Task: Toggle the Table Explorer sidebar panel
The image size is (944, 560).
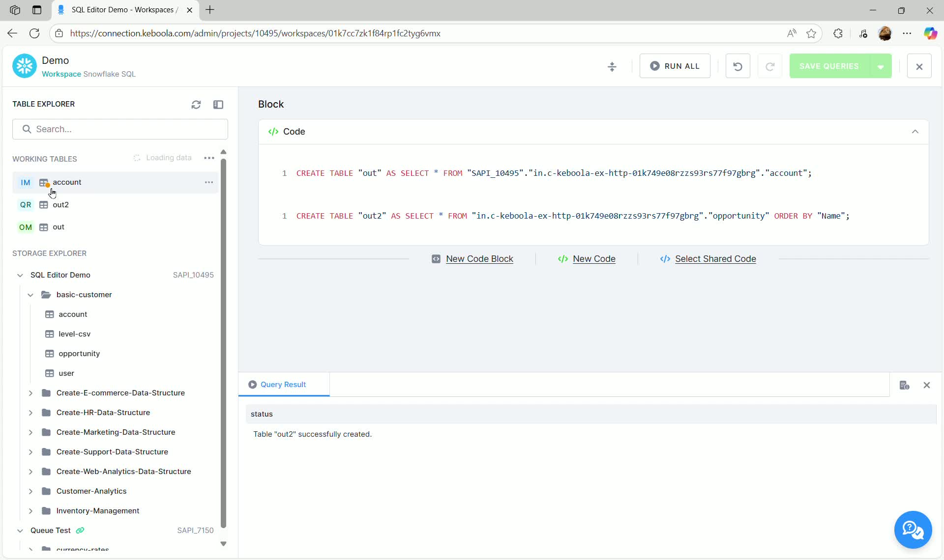Action: [218, 105]
